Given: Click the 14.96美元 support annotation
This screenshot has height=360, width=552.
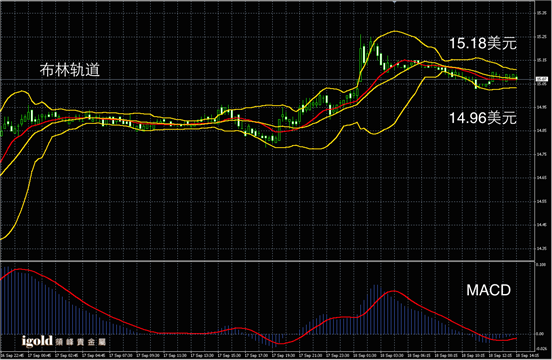Looking at the screenshot, I should tap(483, 118).
